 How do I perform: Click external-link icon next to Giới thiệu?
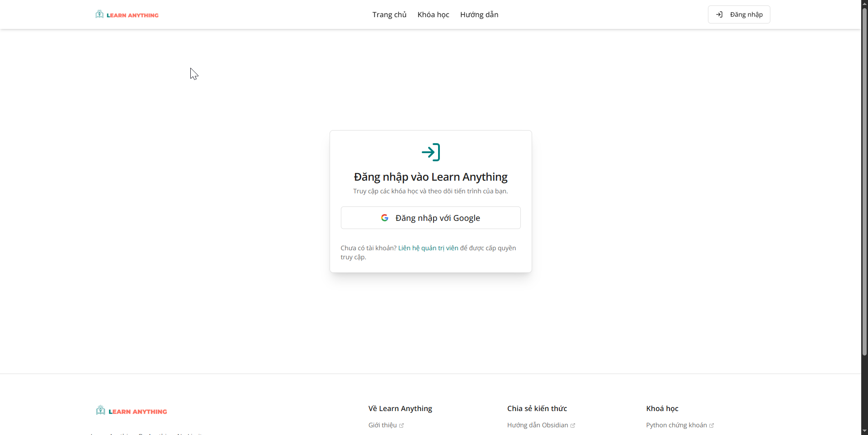point(401,425)
